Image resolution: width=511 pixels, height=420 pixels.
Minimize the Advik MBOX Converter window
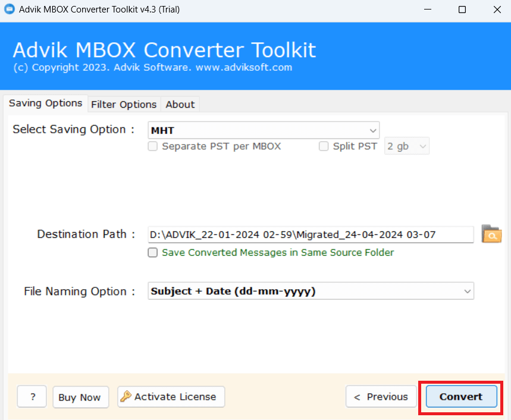coord(428,10)
